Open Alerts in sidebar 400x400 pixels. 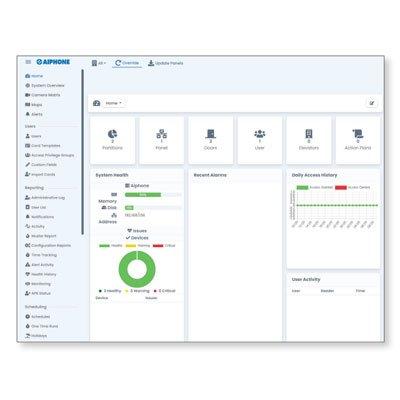[34, 114]
